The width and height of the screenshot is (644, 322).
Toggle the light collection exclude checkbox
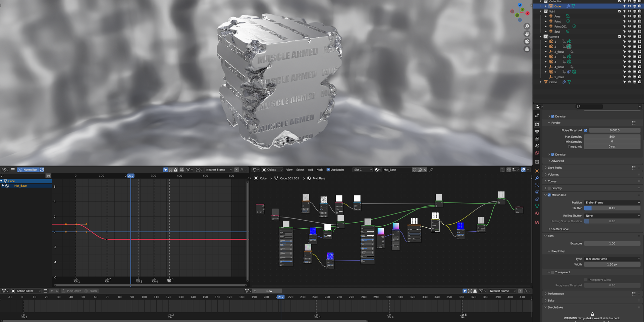tap(620, 11)
